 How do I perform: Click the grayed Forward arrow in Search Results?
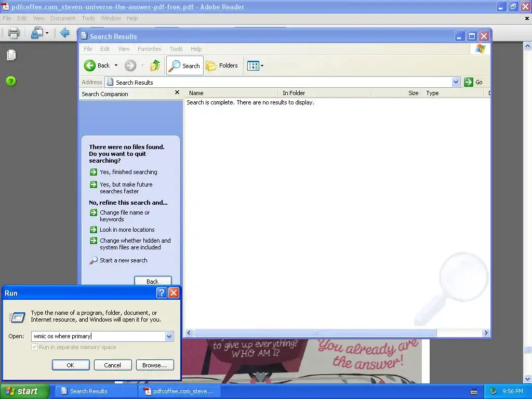pos(130,65)
